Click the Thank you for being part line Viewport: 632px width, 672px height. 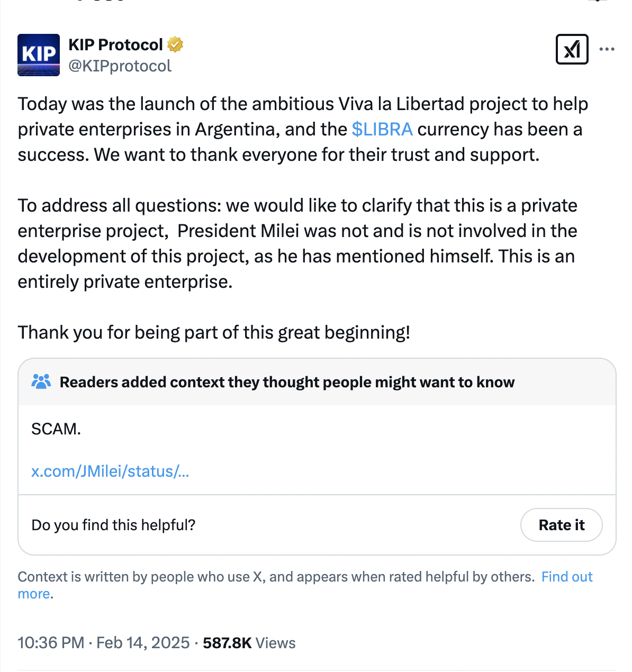214,332
